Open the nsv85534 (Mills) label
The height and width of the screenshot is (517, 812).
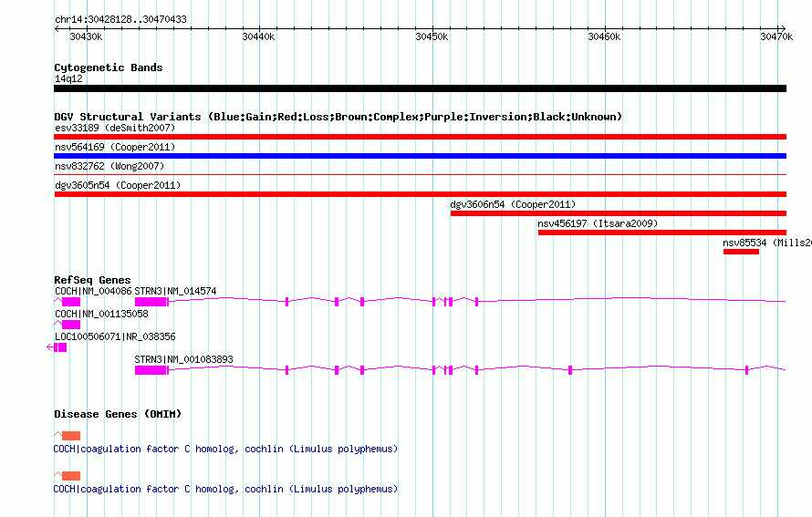pos(767,243)
